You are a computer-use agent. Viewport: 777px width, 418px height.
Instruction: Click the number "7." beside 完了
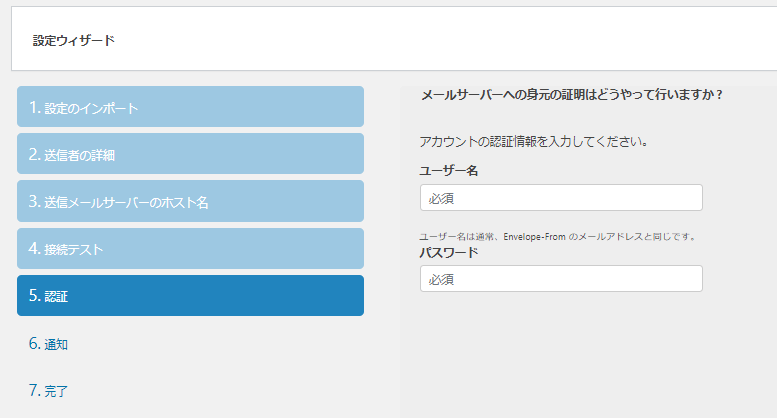tap(35, 390)
